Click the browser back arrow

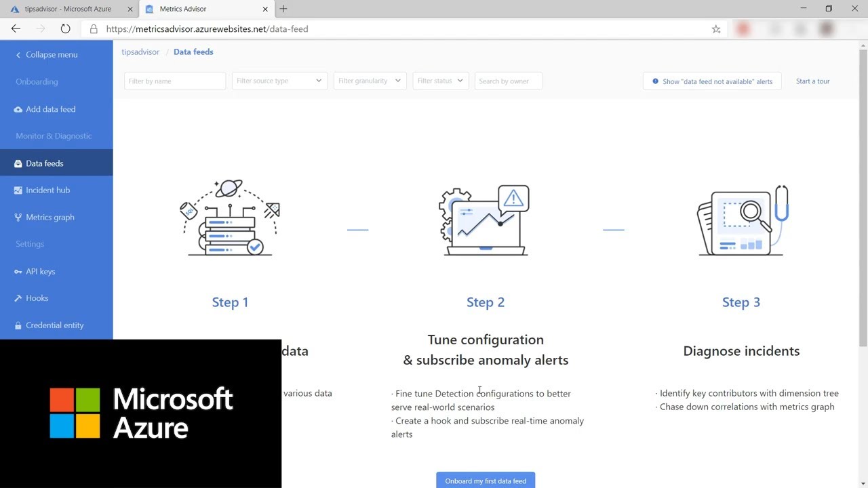pyautogui.click(x=16, y=28)
